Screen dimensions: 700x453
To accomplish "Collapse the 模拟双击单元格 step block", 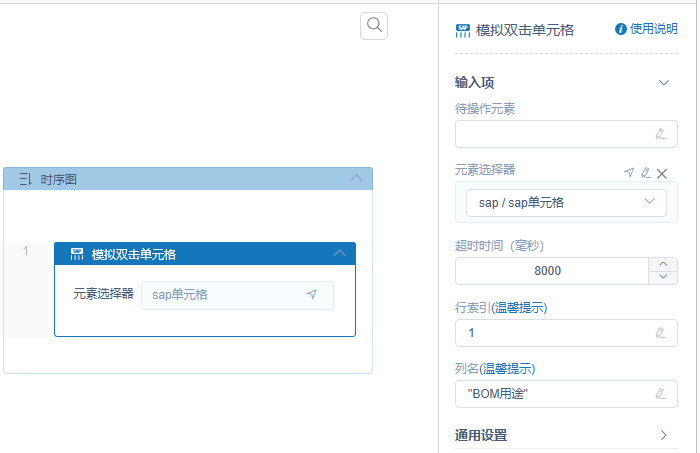I will pos(339,254).
